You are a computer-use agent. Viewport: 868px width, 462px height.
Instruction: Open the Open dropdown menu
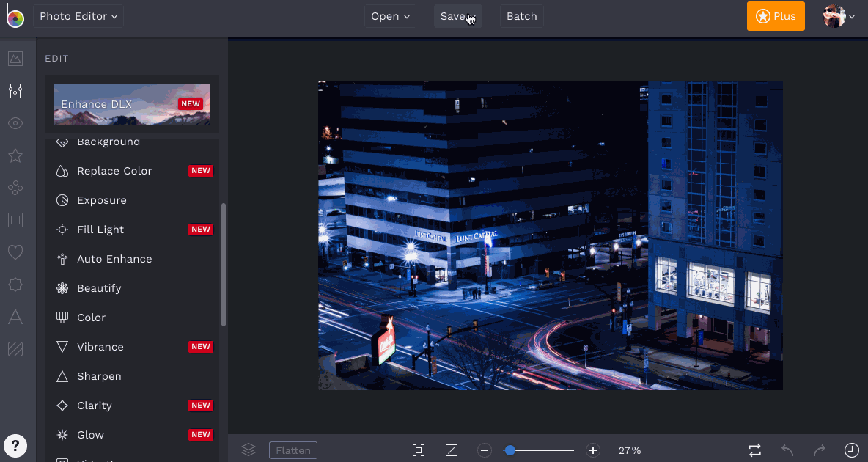(390, 16)
